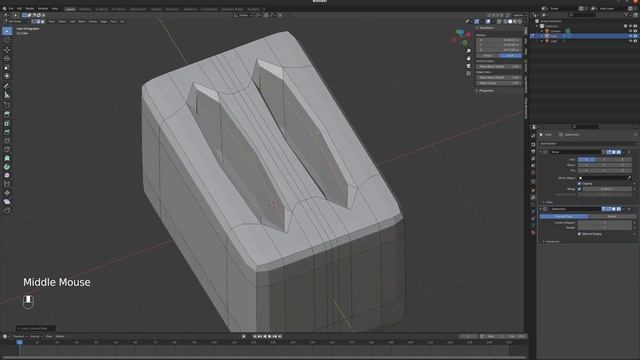Select the Bevel tool
Screen dimensions: 640x360
click(x=7, y=132)
